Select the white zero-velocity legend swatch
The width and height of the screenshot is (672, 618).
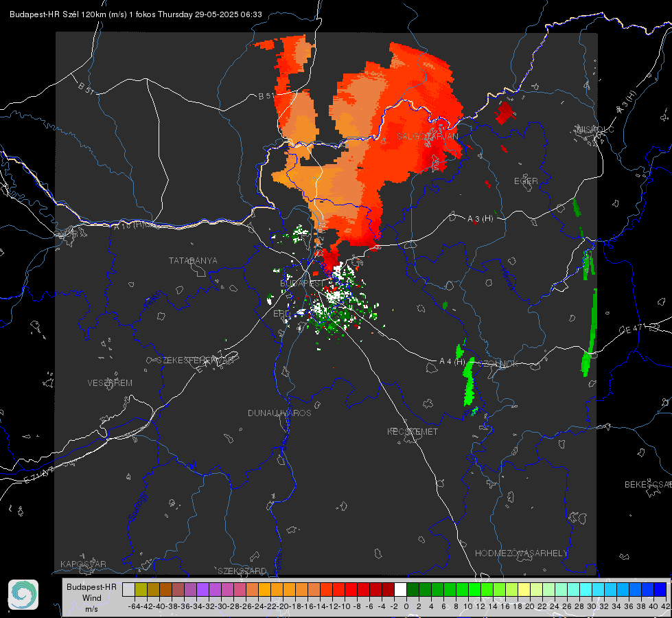click(400, 590)
